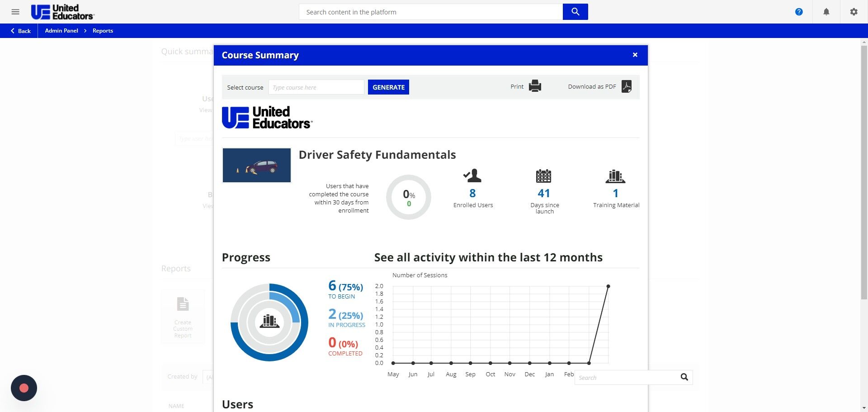
Task: Open the hamburger menu
Action: pos(15,12)
